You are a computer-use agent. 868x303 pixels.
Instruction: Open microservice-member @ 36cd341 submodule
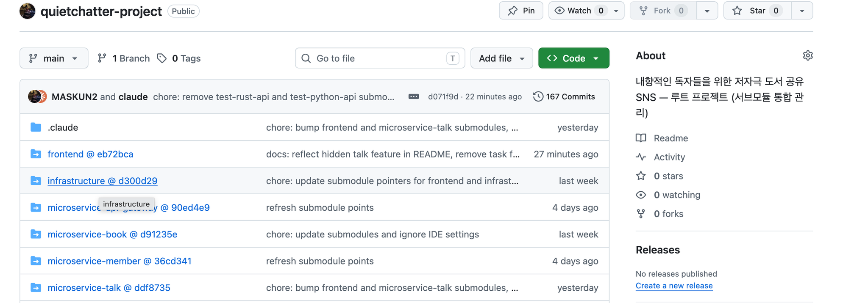point(120,261)
